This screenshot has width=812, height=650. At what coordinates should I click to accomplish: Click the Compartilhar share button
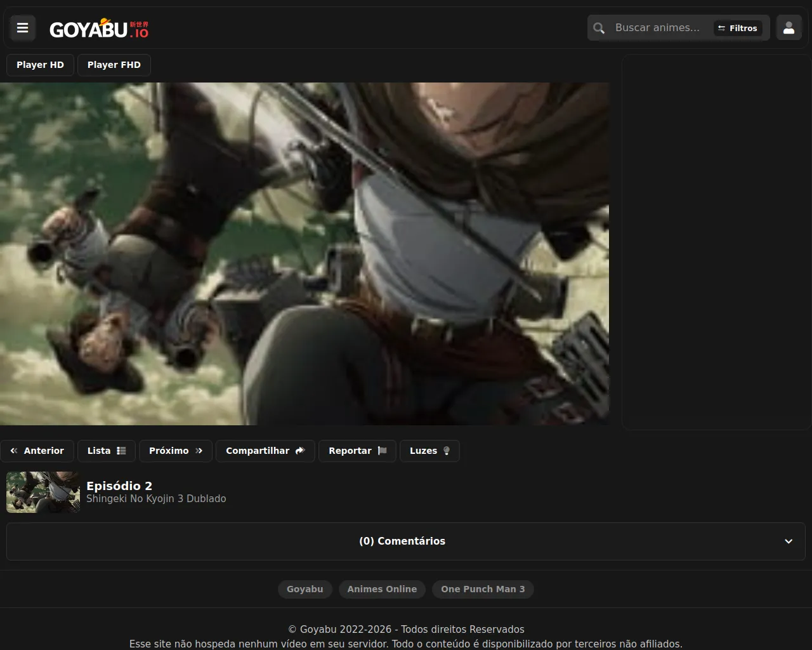[265, 451]
